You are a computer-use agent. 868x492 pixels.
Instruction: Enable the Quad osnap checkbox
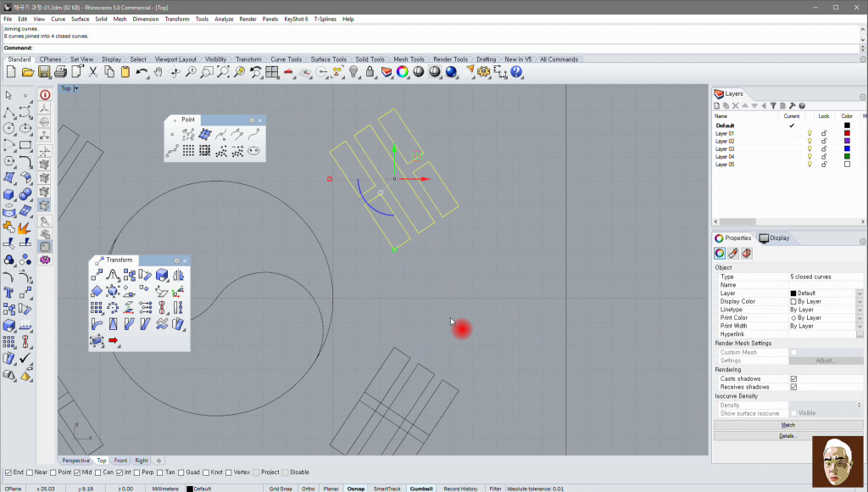[181, 472]
